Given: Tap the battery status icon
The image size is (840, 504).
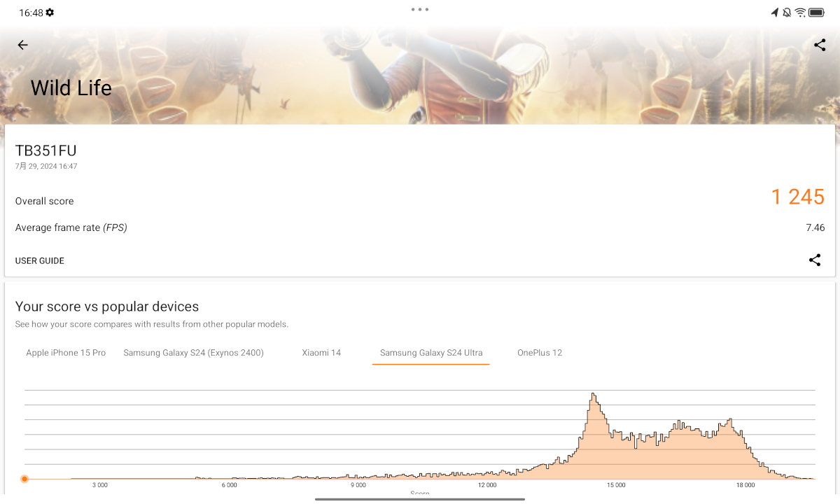Looking at the screenshot, I should point(816,13).
